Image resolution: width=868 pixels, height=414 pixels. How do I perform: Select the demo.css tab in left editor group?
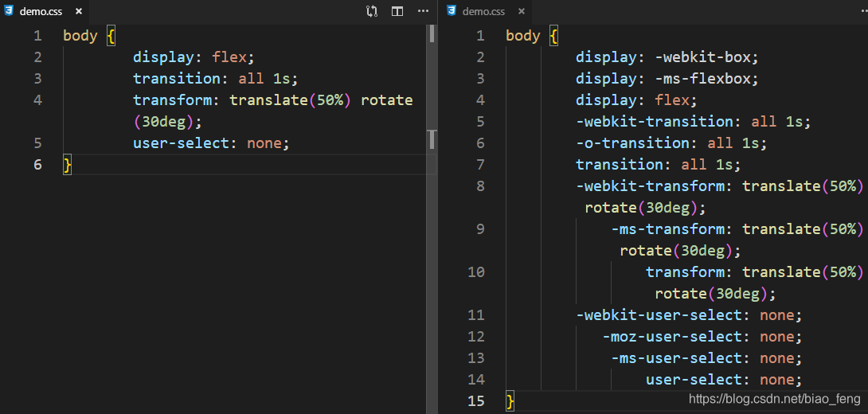point(43,11)
